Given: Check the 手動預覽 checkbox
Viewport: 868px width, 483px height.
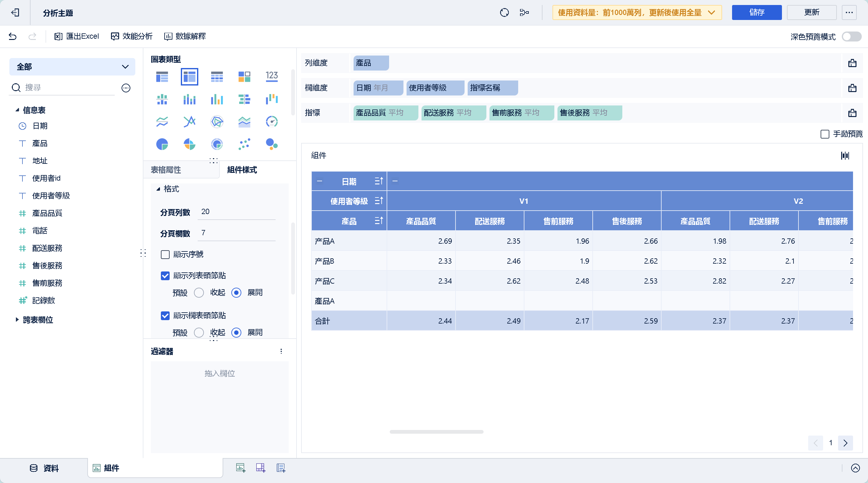Looking at the screenshot, I should pyautogui.click(x=825, y=134).
